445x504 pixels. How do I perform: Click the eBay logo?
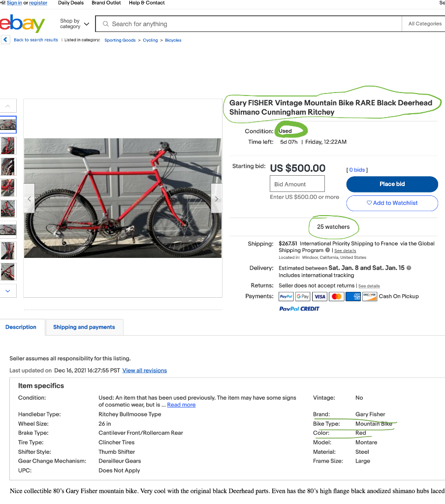(x=22, y=23)
